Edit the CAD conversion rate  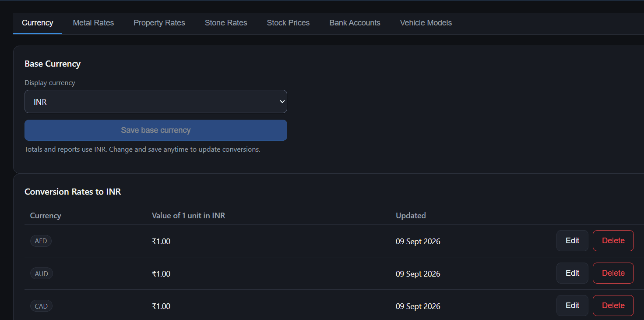[x=572, y=306]
